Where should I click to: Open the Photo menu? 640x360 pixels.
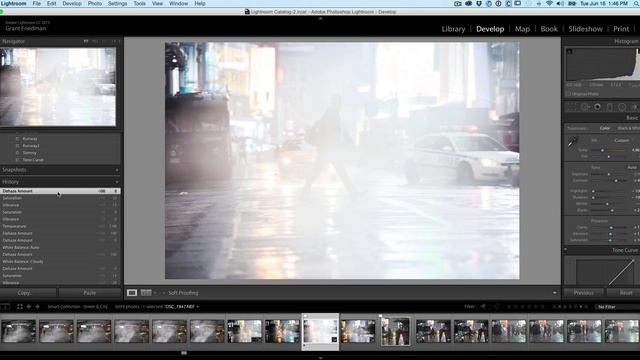click(x=95, y=3)
